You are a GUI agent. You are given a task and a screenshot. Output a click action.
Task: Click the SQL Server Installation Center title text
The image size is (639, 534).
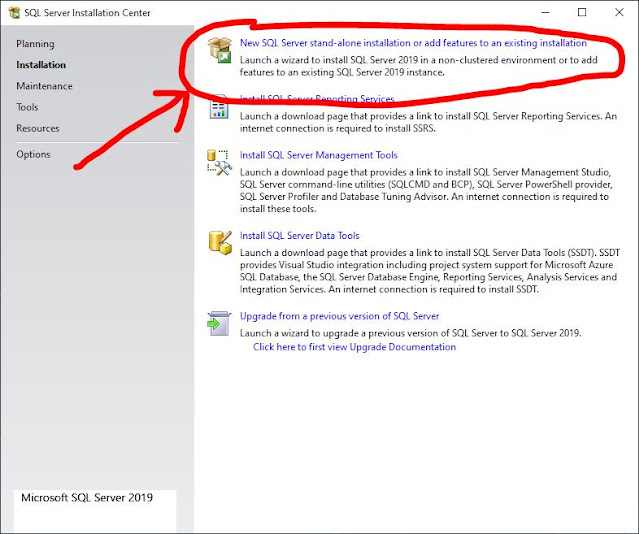(87, 13)
